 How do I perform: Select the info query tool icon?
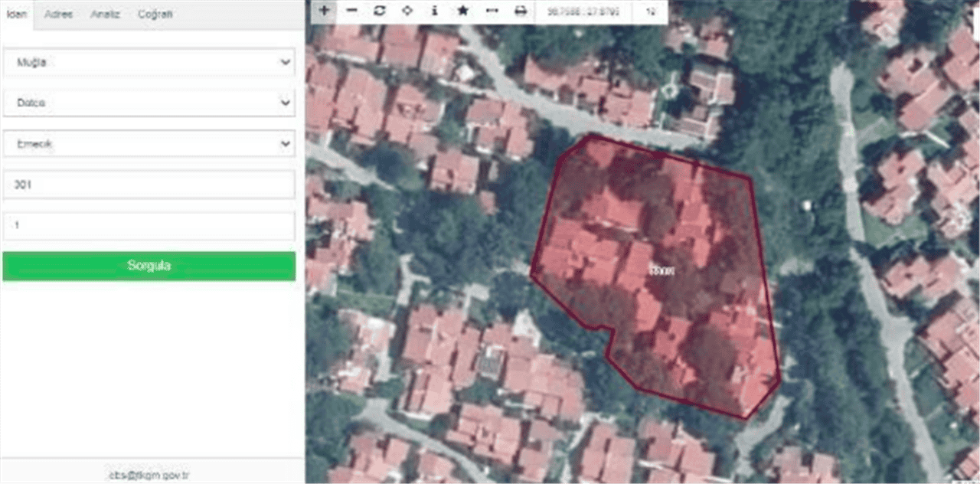pos(434,11)
